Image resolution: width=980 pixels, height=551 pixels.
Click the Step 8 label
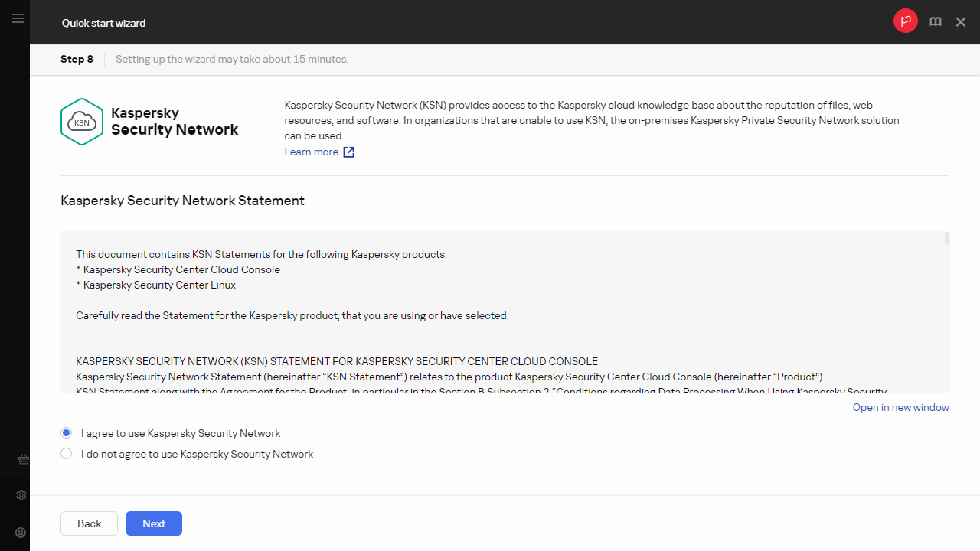click(x=77, y=60)
